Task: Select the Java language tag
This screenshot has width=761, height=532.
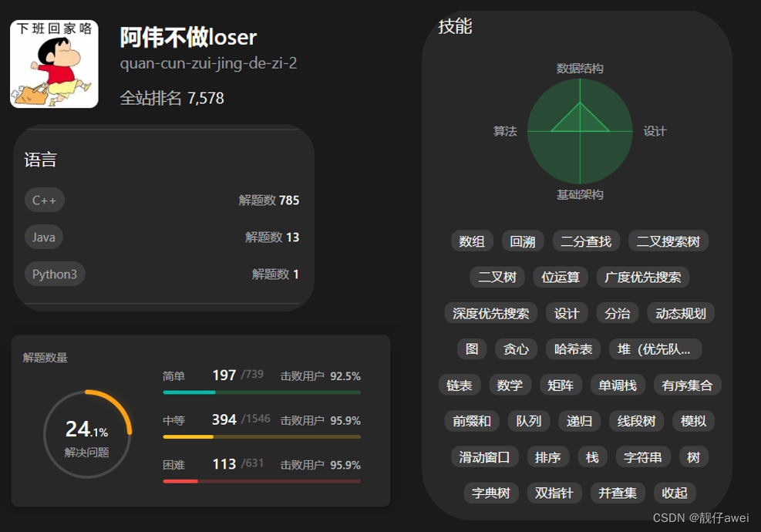Action: (x=44, y=237)
